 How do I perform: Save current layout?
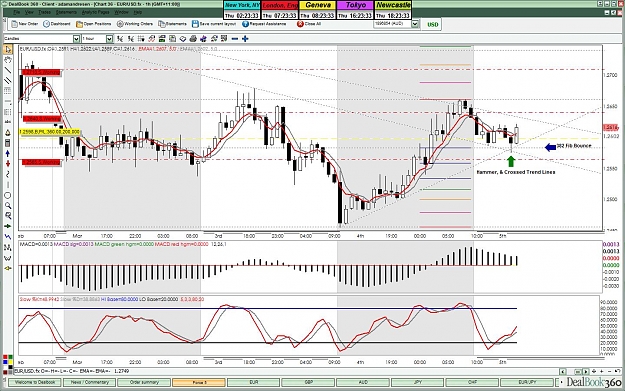click(x=214, y=24)
